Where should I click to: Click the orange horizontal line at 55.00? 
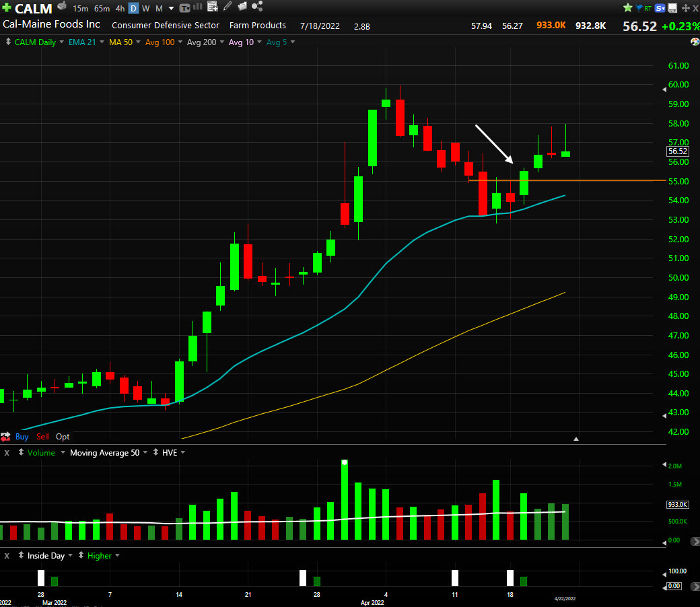point(567,180)
